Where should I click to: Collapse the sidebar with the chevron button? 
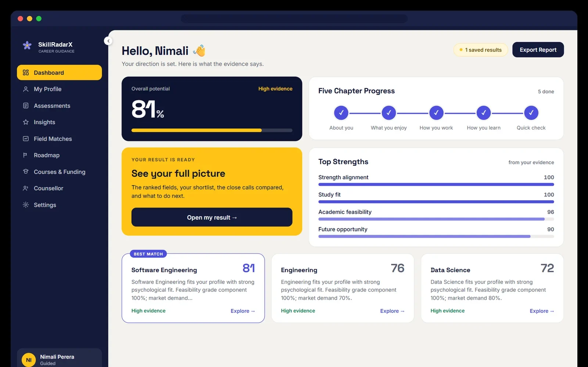[x=108, y=41]
